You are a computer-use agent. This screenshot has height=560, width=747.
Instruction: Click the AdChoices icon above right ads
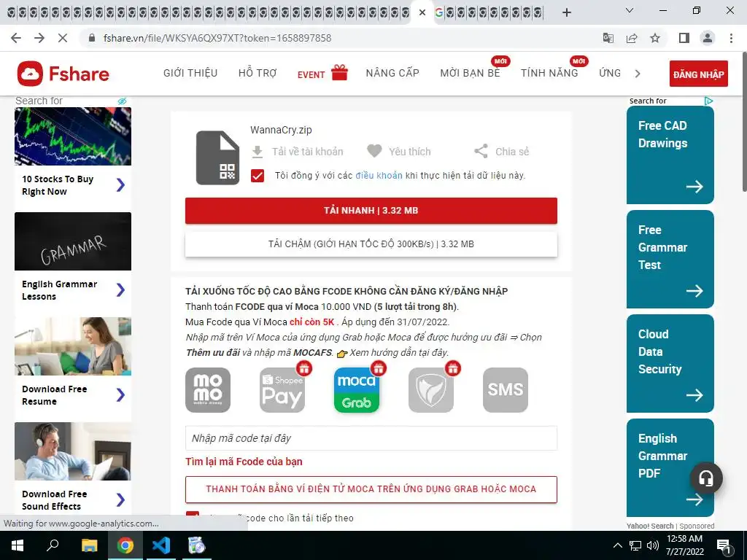(x=708, y=101)
